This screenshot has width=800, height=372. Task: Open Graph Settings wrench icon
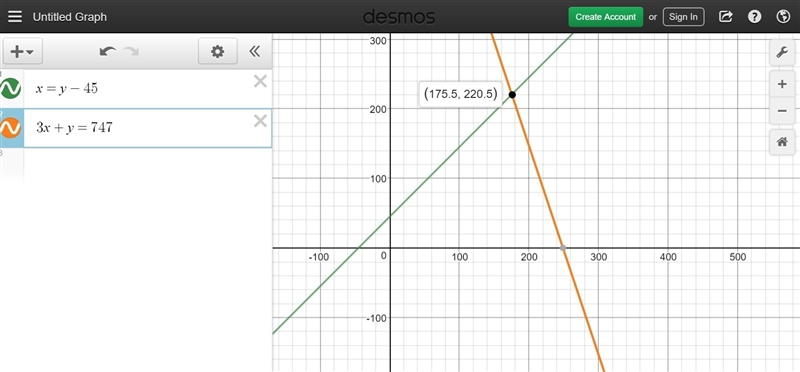(x=782, y=53)
